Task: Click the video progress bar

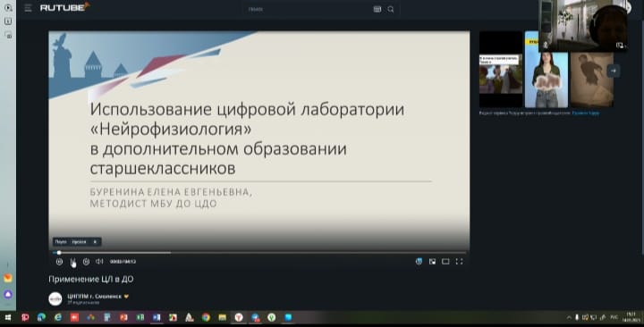Action: (x=259, y=253)
